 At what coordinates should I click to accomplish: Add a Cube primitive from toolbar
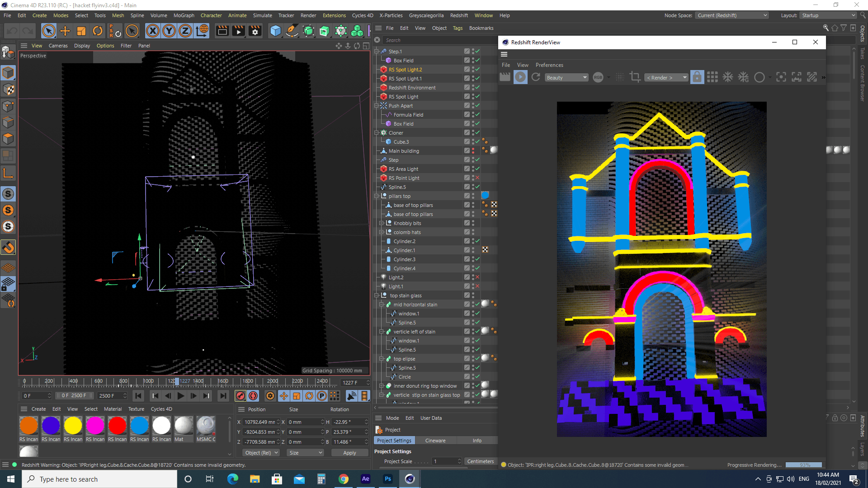(x=275, y=31)
